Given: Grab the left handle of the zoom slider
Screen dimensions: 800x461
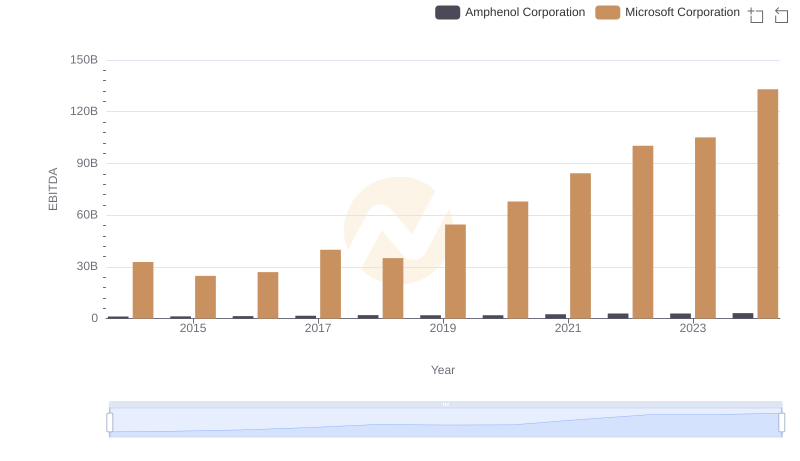Looking at the screenshot, I should pos(110,423).
